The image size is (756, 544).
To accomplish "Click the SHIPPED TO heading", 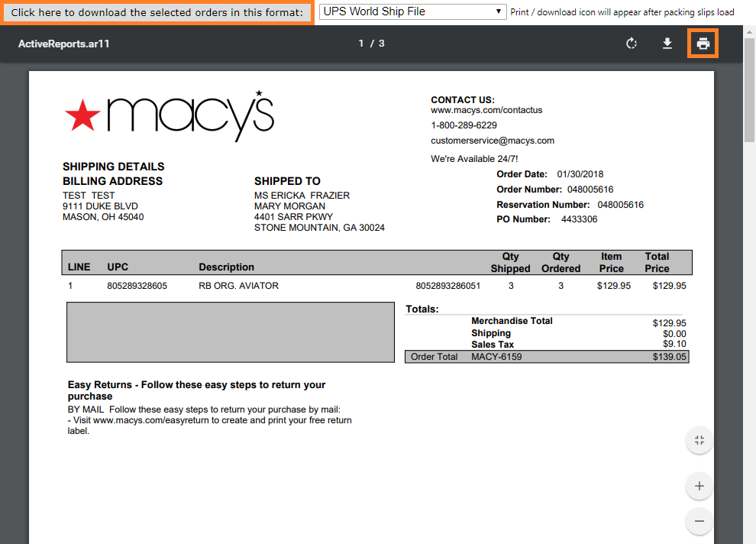I will (x=287, y=181).
